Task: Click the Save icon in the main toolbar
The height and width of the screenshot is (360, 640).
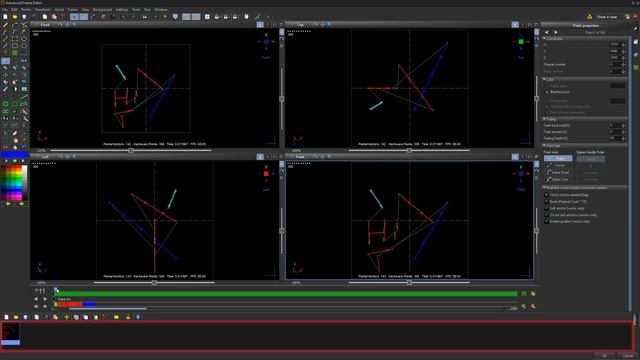Action: [24, 17]
